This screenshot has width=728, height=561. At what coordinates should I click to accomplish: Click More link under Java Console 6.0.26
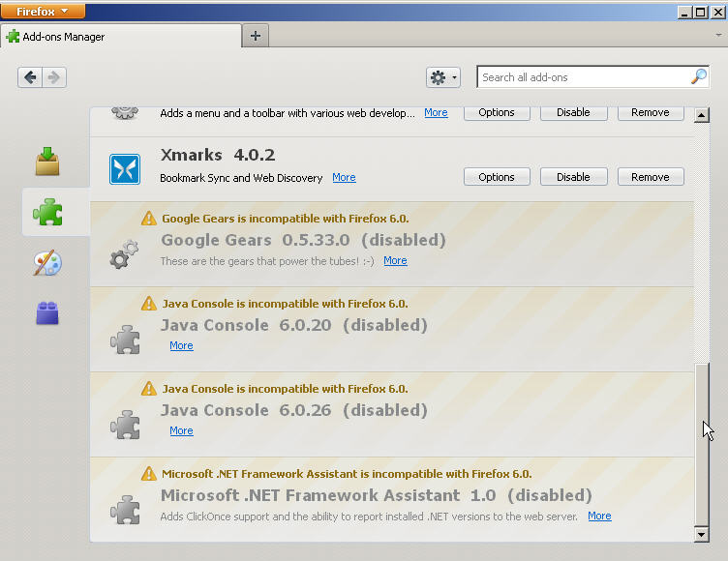point(181,431)
